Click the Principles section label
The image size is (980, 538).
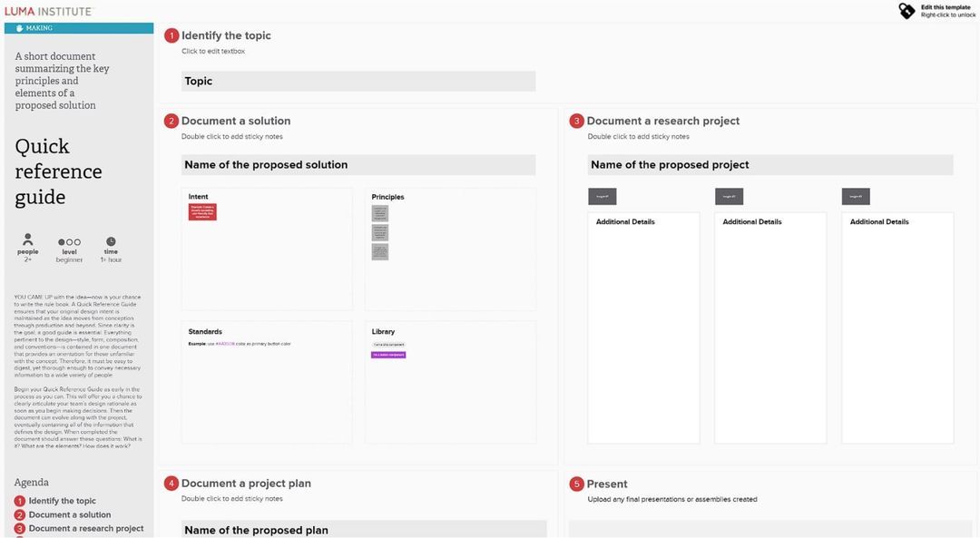387,197
